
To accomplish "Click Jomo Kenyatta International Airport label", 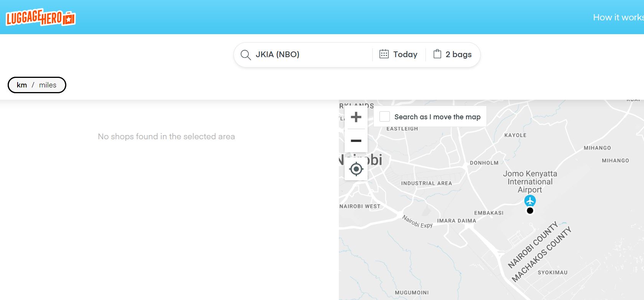I will tap(530, 181).
